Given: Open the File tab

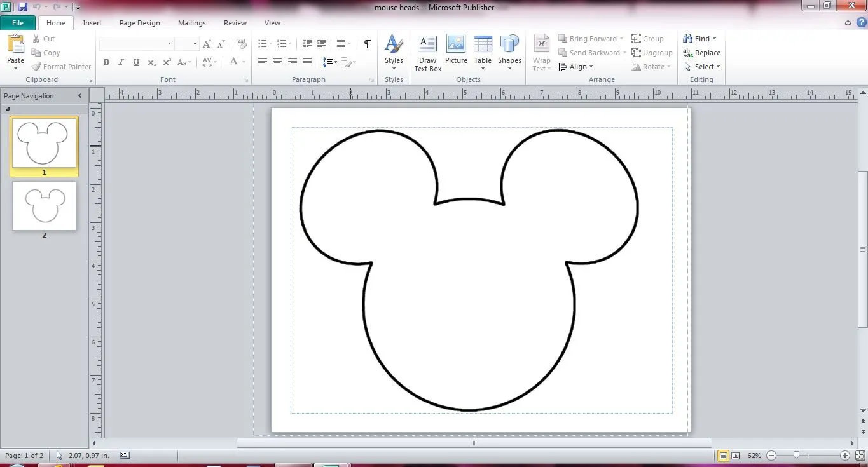Looking at the screenshot, I should point(18,23).
